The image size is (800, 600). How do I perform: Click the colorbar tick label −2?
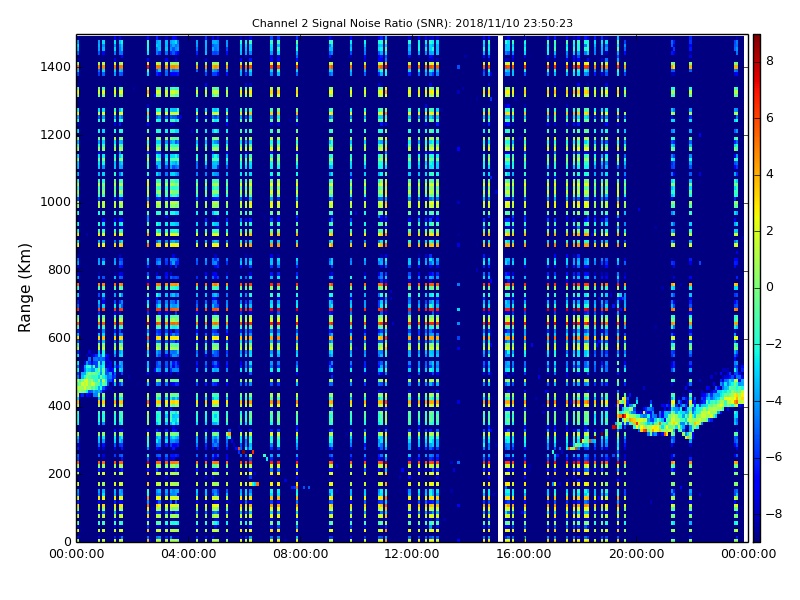773,344
